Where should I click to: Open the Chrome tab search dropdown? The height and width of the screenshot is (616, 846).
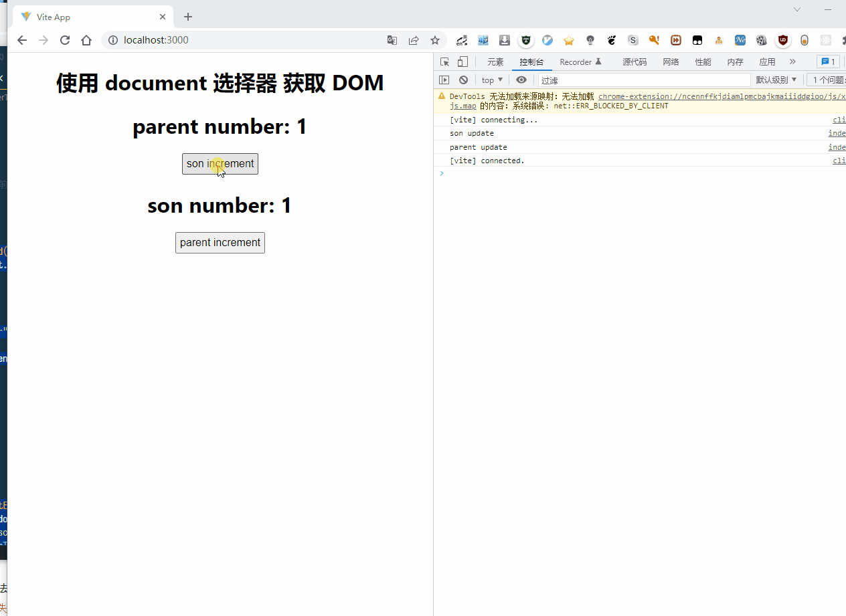tap(797, 9)
